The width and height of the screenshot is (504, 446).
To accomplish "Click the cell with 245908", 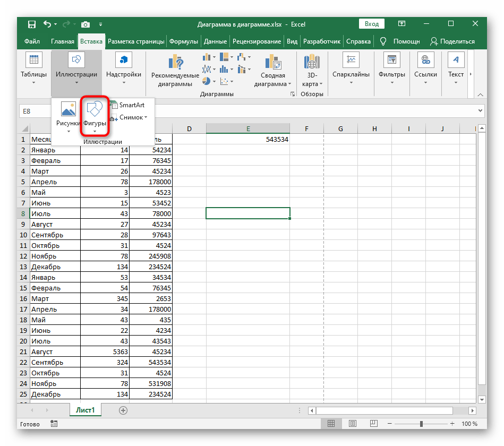I will tap(151, 256).
